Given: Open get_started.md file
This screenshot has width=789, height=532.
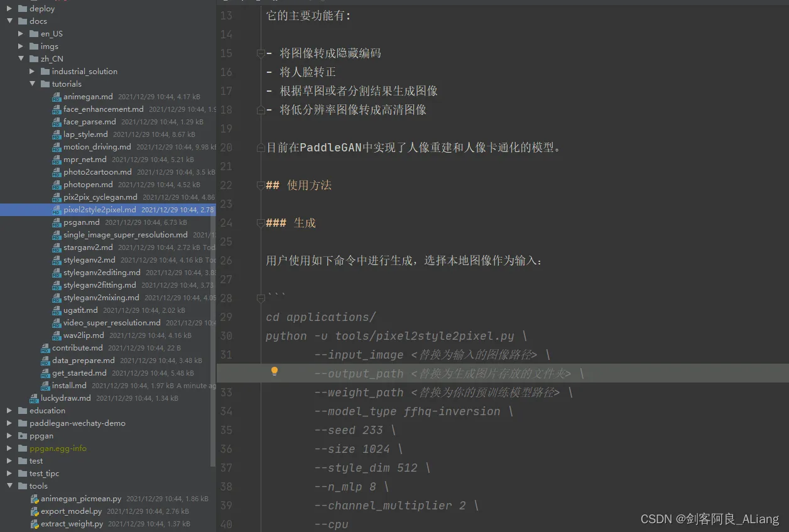Looking at the screenshot, I should [79, 373].
